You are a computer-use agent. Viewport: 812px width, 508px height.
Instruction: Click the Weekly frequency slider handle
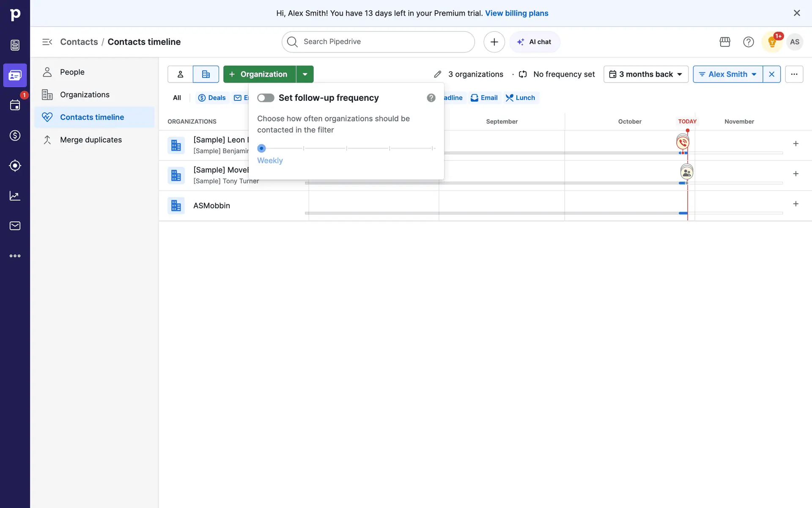(261, 148)
